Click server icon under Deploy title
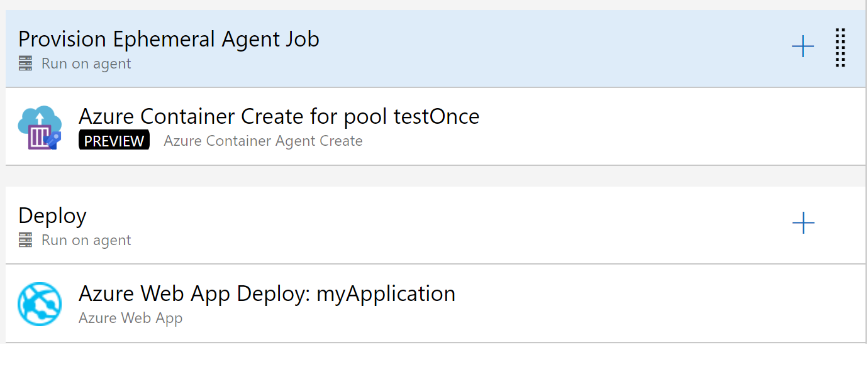868x377 pixels. (25, 240)
